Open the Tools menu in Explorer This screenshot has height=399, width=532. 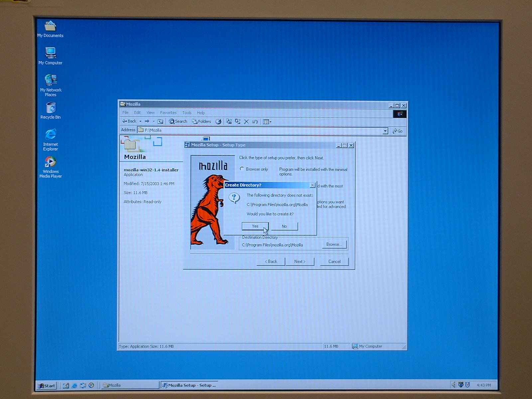(187, 113)
